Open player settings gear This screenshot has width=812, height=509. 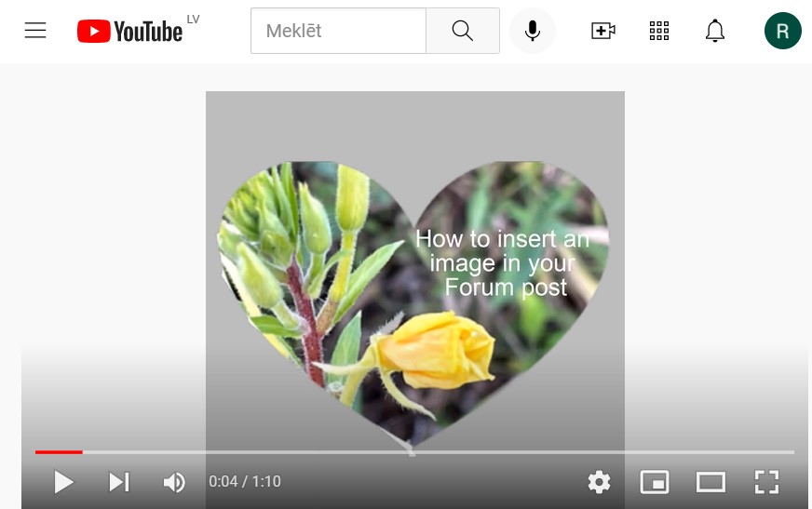click(599, 482)
